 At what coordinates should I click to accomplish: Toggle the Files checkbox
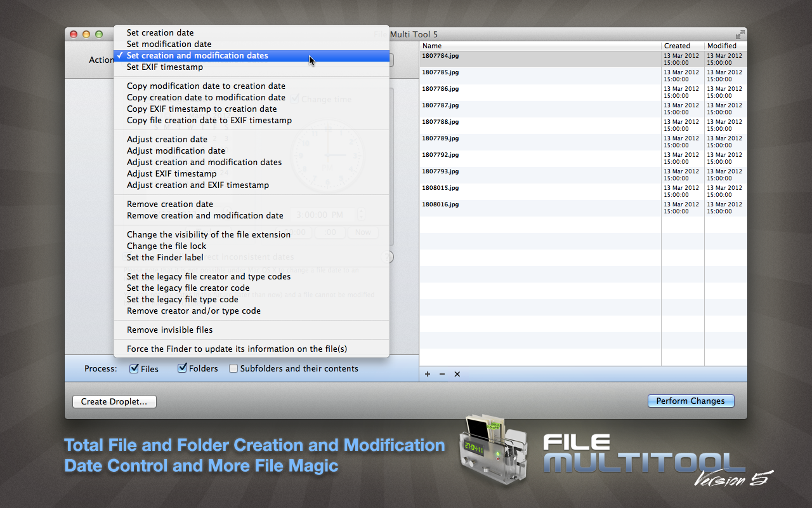click(x=134, y=368)
